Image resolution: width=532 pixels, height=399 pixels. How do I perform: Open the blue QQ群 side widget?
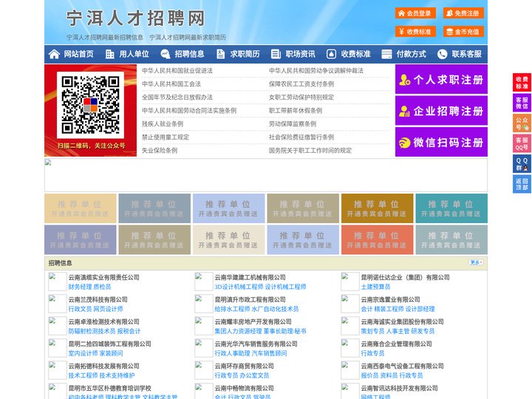point(522,164)
